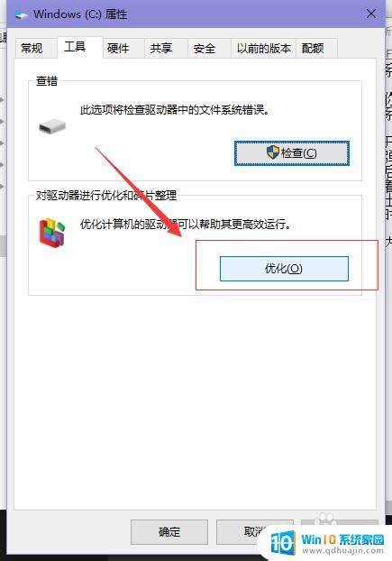Open the 硬件 tab
The width and height of the screenshot is (392, 561).
(118, 49)
